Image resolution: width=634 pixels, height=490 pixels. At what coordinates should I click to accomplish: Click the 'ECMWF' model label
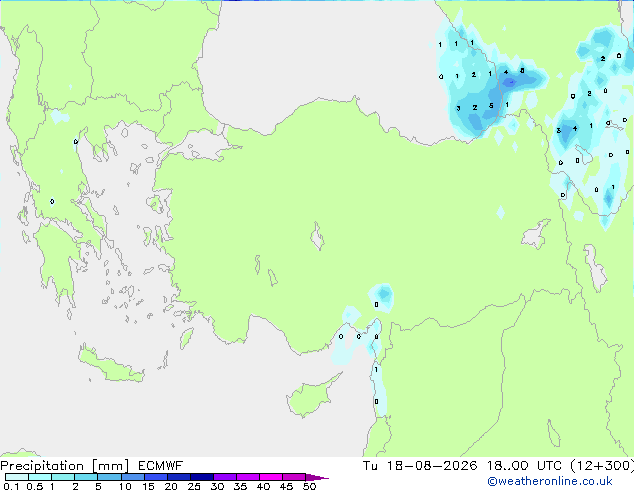pyautogui.click(x=161, y=466)
